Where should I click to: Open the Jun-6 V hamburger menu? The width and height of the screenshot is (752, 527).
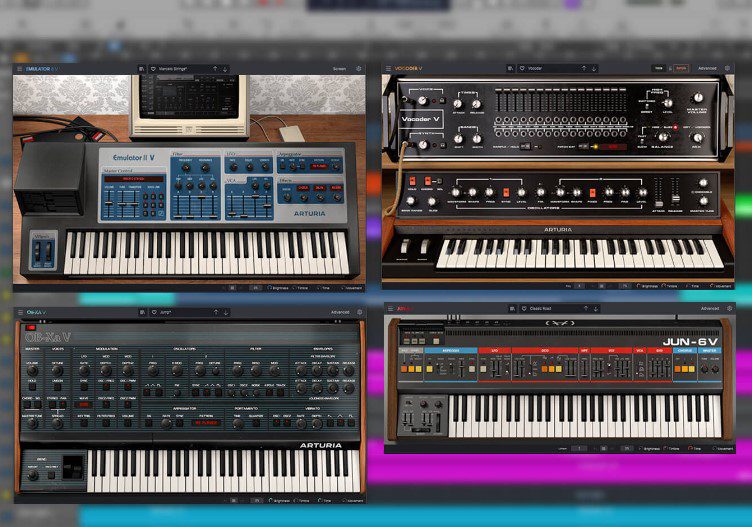click(x=390, y=308)
